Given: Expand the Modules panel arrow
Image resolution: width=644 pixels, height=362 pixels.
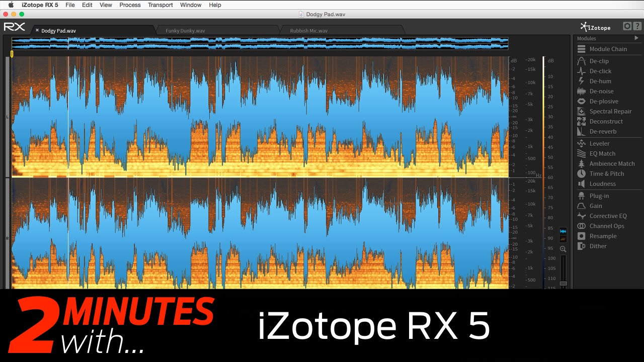Looking at the screenshot, I should pos(636,38).
